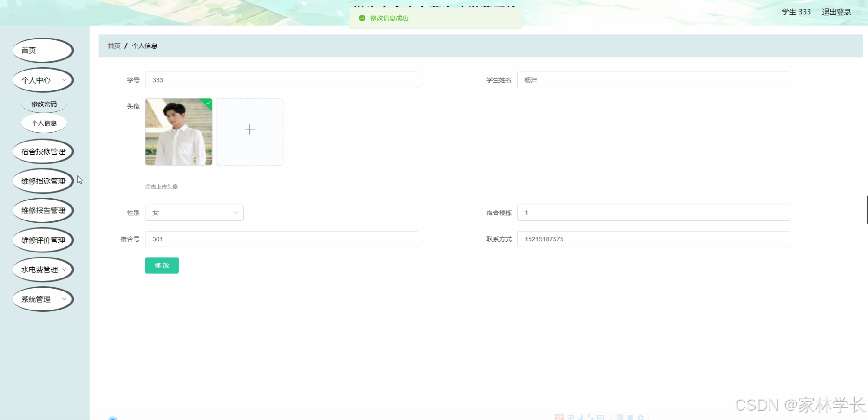Screen dimensions: 868x420
Task: Click 退出登录 to log out
Action: (x=836, y=12)
